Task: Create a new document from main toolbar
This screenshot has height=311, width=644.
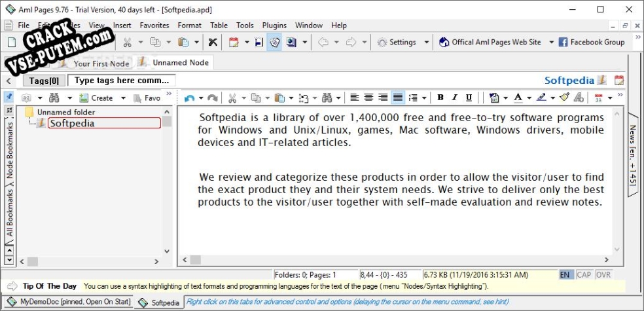Action: pos(12,43)
